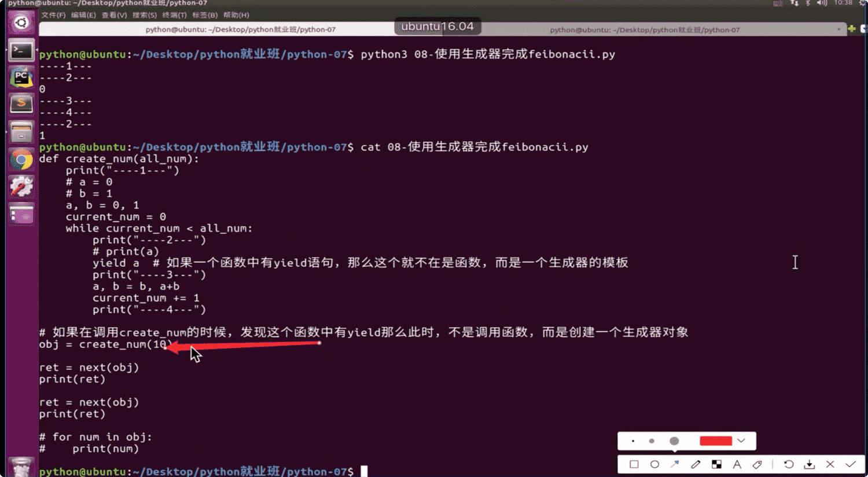Click the 'obj = create_num(10)' line
Image resolution: width=868 pixels, height=477 pixels.
tap(105, 344)
